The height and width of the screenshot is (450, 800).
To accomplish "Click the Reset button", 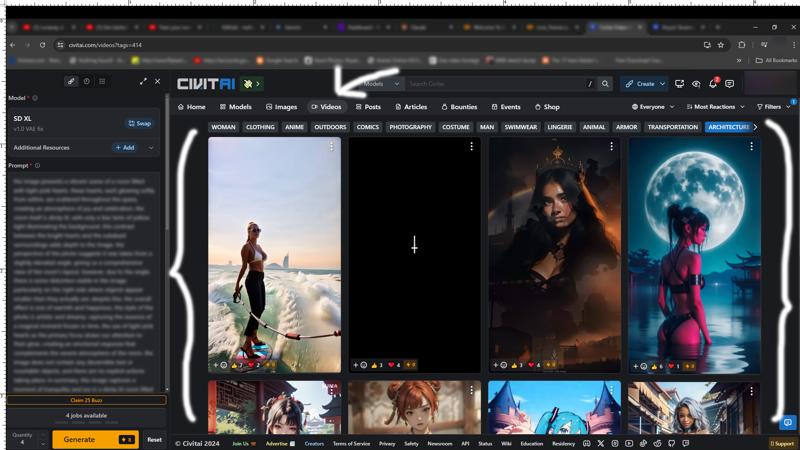I will 155,439.
